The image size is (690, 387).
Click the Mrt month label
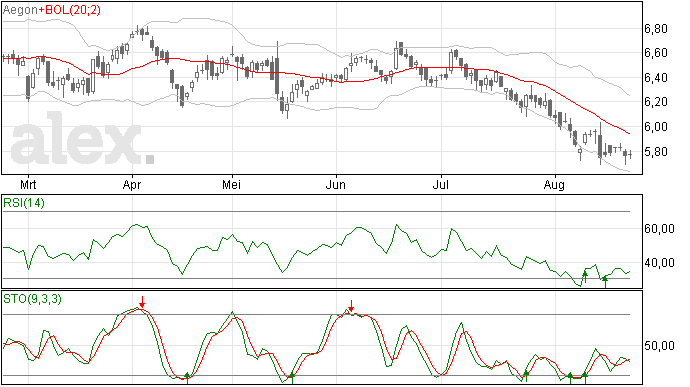(x=28, y=184)
